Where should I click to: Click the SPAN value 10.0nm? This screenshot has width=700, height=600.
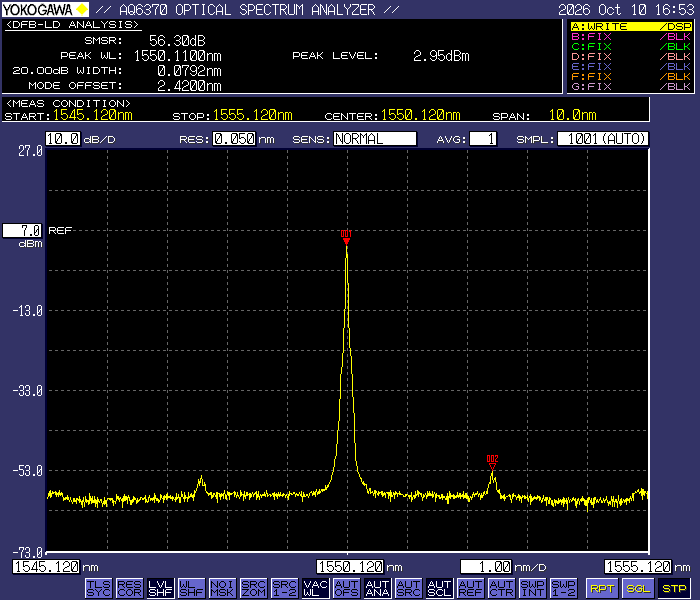(x=573, y=115)
